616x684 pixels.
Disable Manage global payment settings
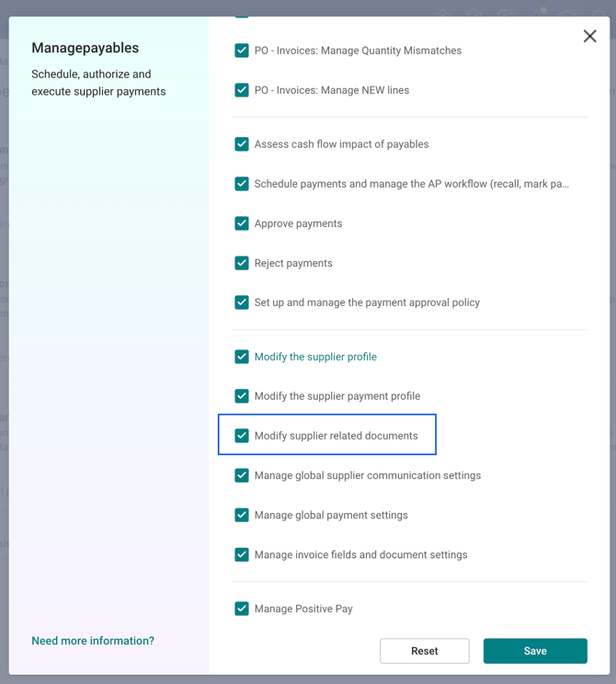(x=242, y=515)
